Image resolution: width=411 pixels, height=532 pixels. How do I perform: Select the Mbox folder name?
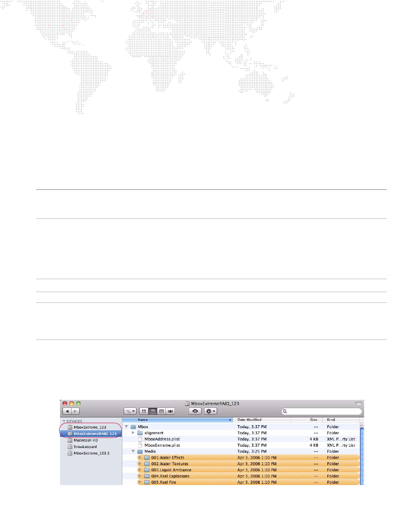143,427
